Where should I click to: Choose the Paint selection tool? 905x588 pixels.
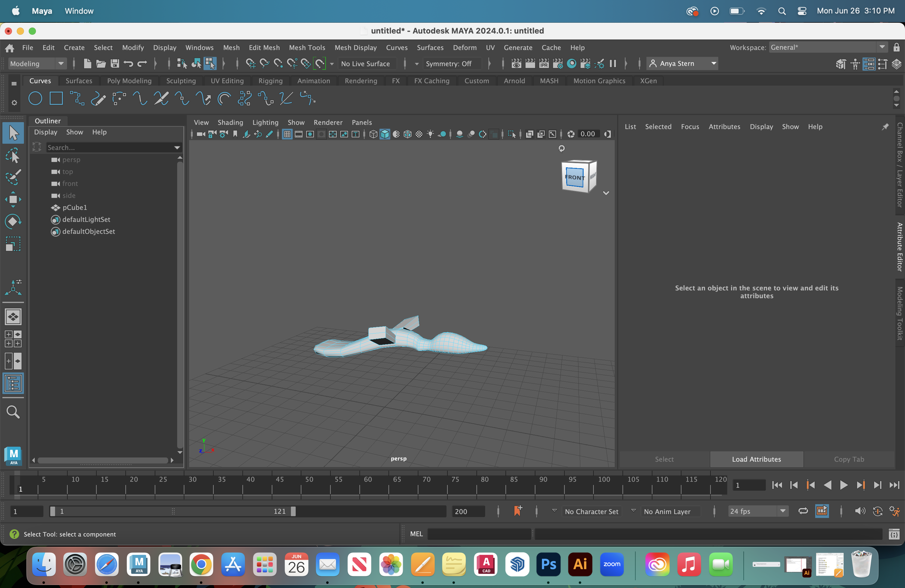[13, 177]
